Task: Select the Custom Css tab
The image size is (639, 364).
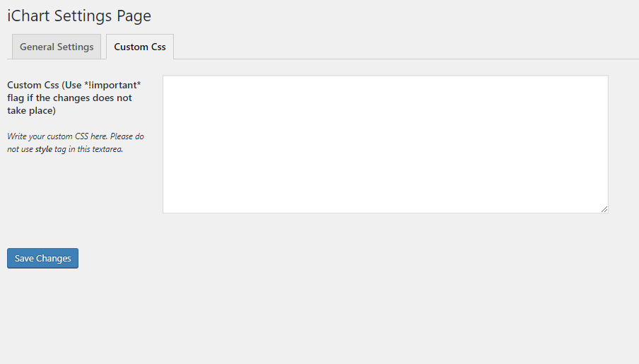Action: pos(140,47)
